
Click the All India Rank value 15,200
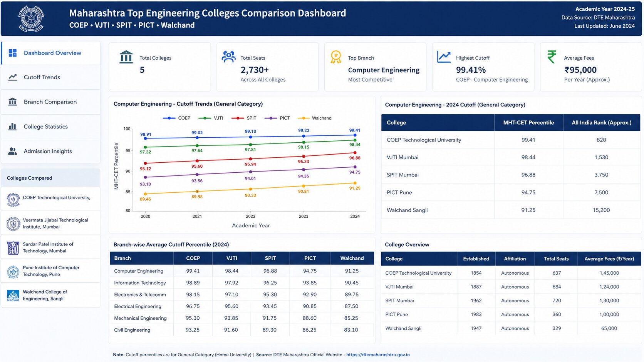(x=601, y=210)
